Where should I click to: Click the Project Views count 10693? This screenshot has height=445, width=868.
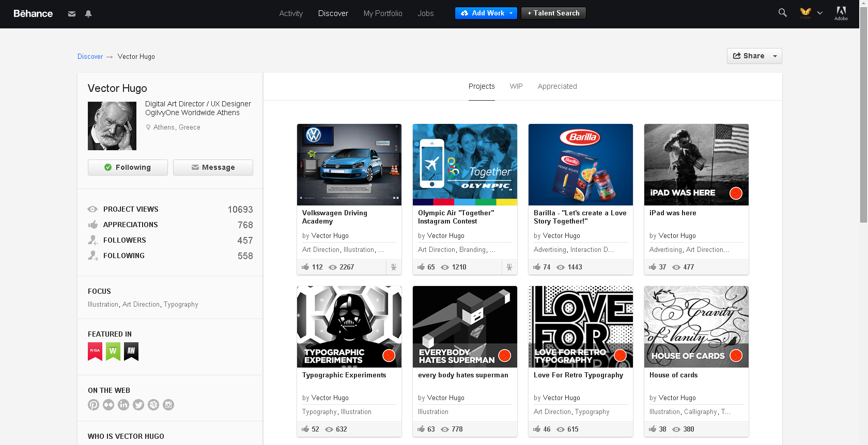pyautogui.click(x=240, y=210)
